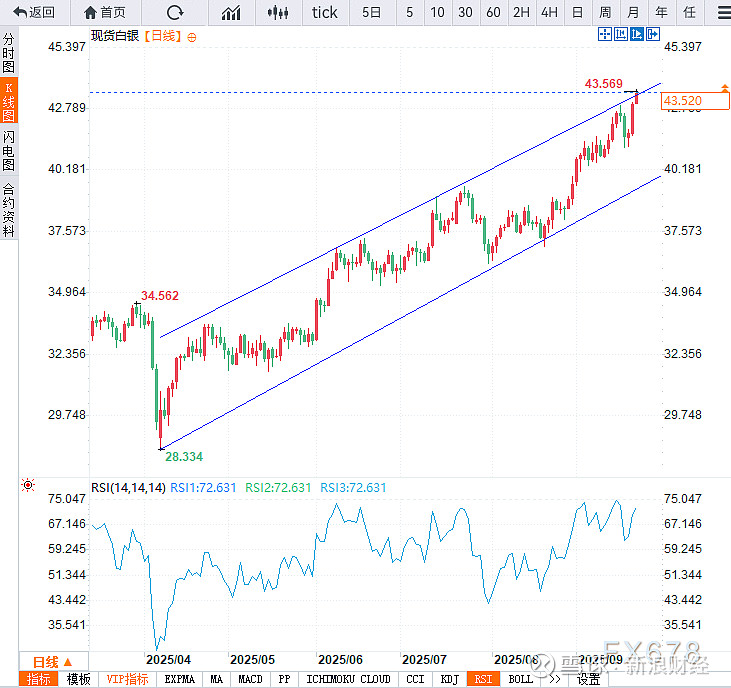Switch to 分时图 side tab
Image resolution: width=731 pixels, height=688 pixels.
tap(8, 53)
